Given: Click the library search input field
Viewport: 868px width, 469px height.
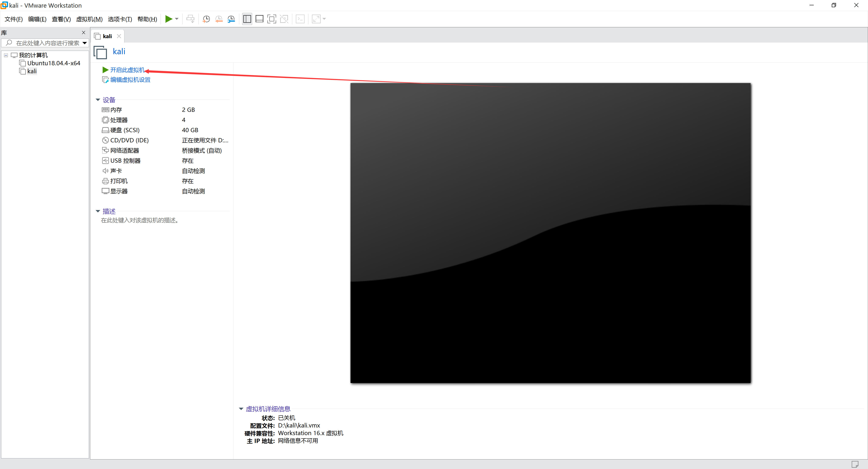Looking at the screenshot, I should 47,43.
